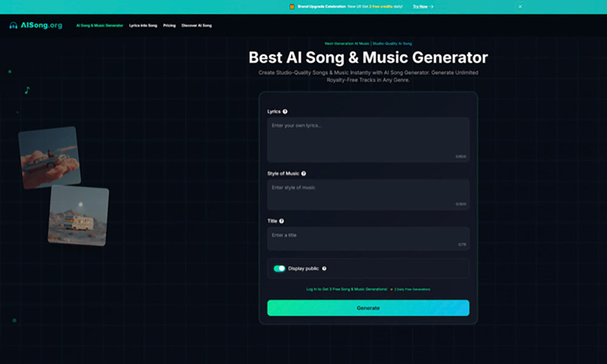This screenshot has width=607, height=364.
Task: Click the Try Now link in banner
Action: coord(422,6)
